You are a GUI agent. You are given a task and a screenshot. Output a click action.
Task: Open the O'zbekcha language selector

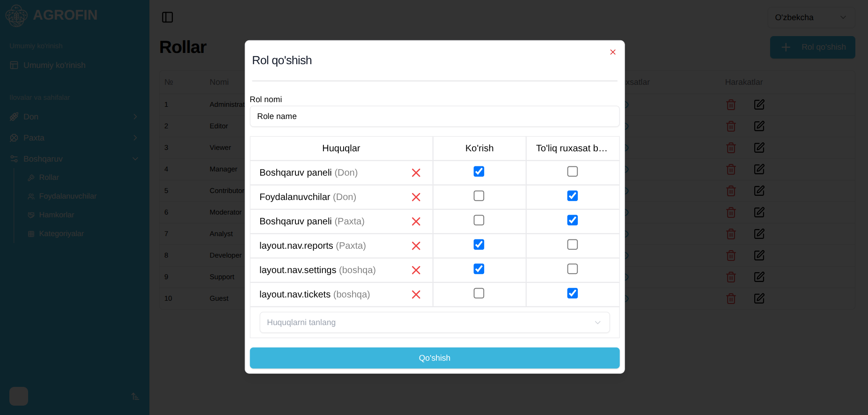coord(811,17)
